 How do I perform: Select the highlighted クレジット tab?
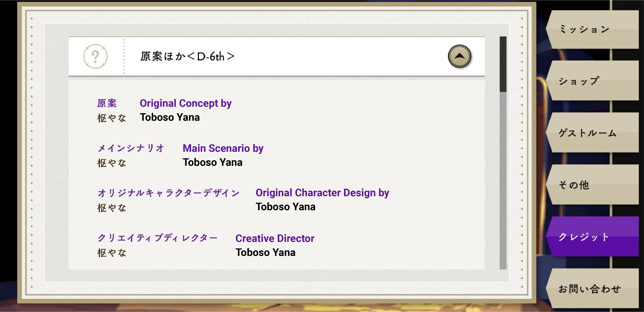tap(592, 237)
